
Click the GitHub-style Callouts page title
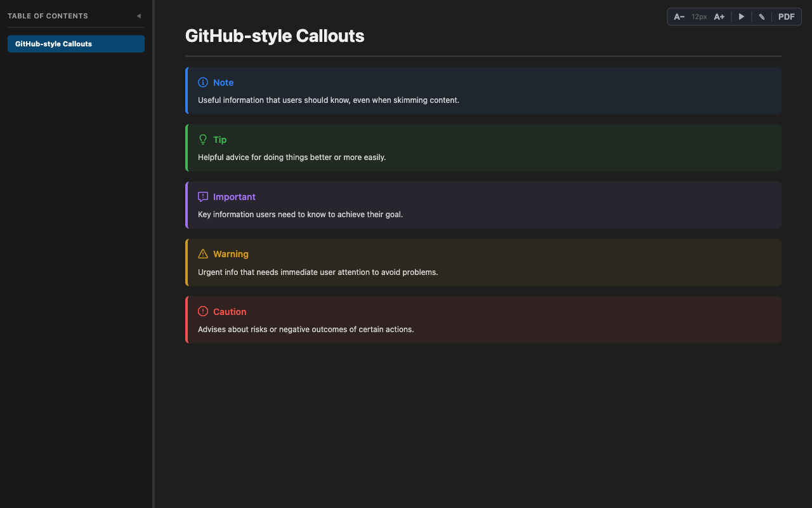pyautogui.click(x=275, y=36)
